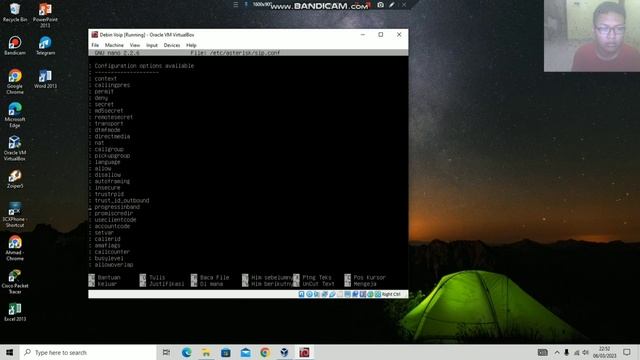Viewport: 640px width, 360px height.
Task: Select the Bandicam desktop icon
Action: tap(15, 45)
